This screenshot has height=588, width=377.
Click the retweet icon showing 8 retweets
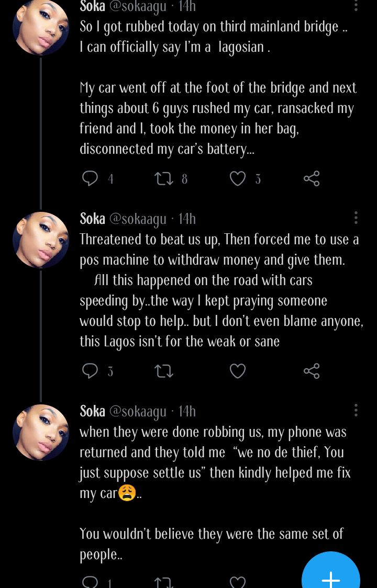pyautogui.click(x=164, y=178)
